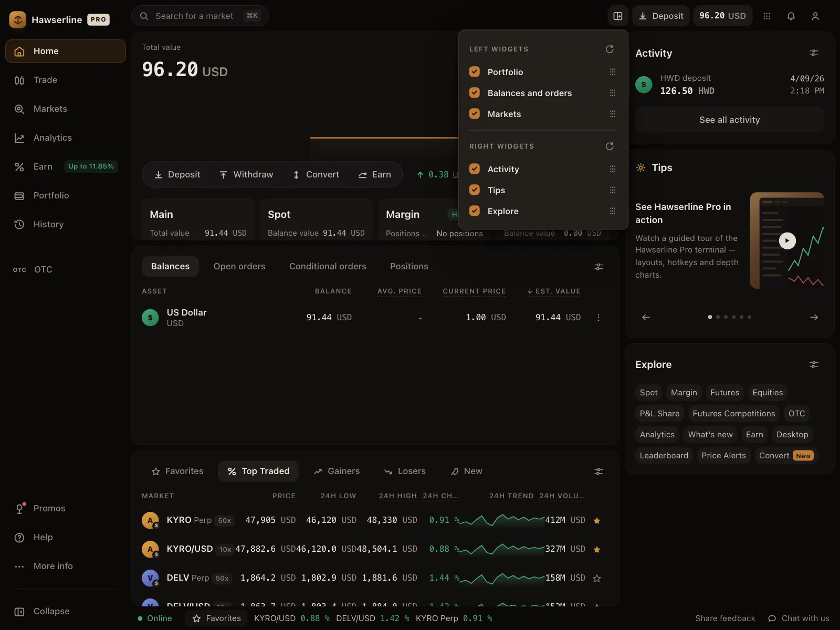
Task: Open Chat with us
Action: pyautogui.click(x=799, y=618)
